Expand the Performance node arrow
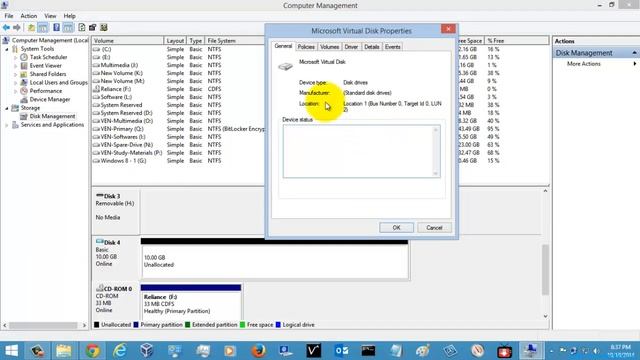Viewport: 640px width, 360px height. coord(16,91)
